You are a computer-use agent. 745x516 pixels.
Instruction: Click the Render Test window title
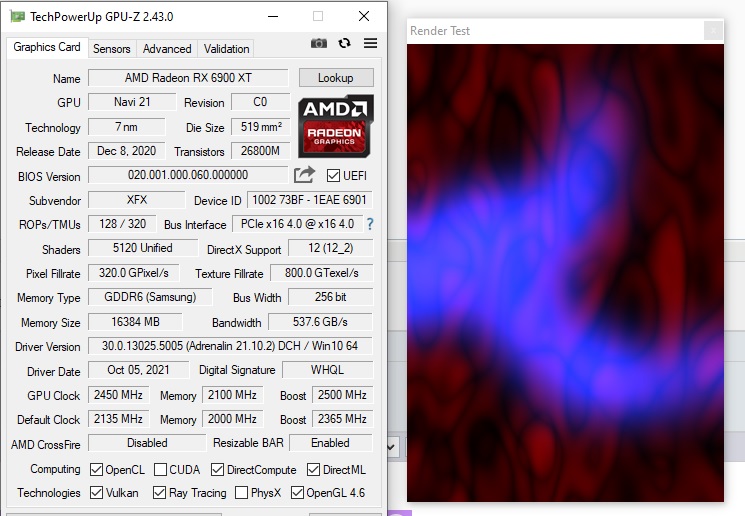pos(440,31)
